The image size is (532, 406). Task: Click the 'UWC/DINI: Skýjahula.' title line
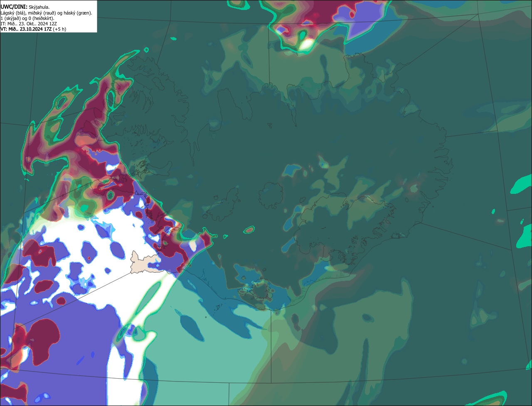[x=25, y=7]
